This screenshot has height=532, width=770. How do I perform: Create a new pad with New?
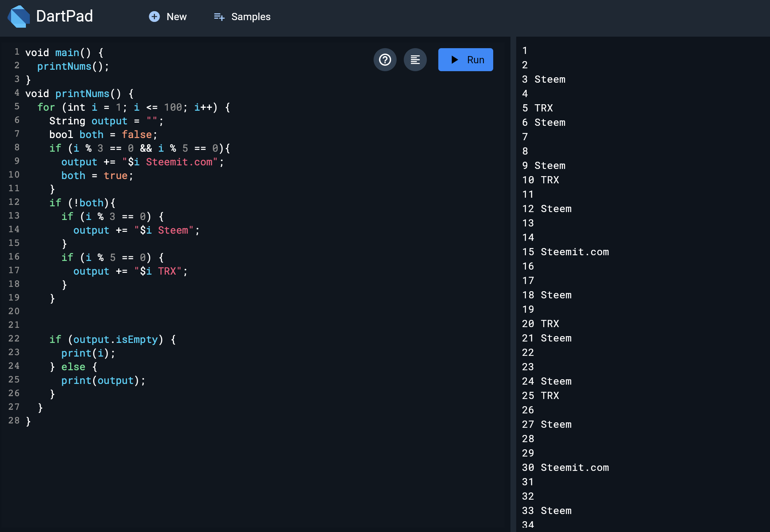[168, 17]
